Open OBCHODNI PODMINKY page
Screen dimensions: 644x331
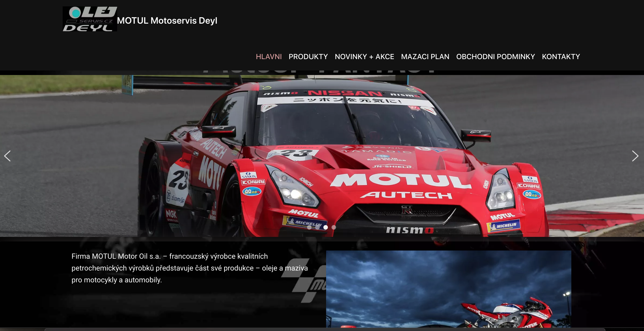coord(495,57)
